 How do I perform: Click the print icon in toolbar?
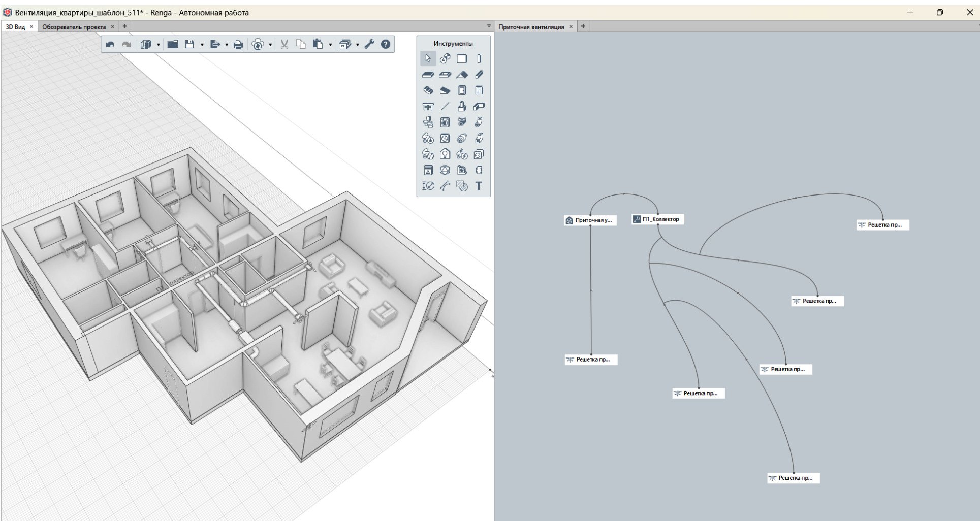[x=238, y=45]
